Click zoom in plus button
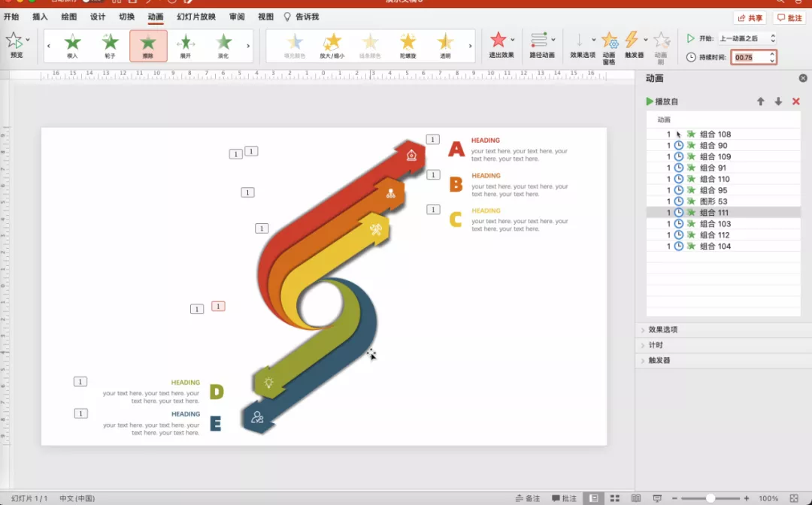This screenshot has height=505, width=812. coord(747,498)
